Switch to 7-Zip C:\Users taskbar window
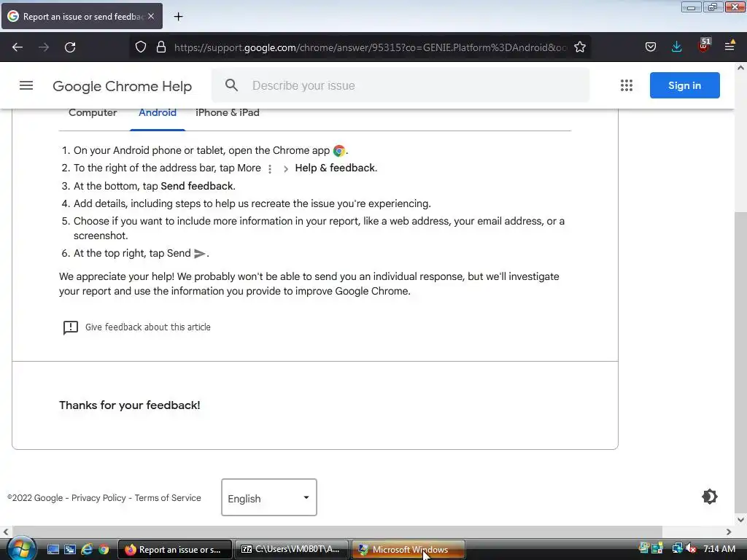This screenshot has height=560, width=747. [x=292, y=550]
